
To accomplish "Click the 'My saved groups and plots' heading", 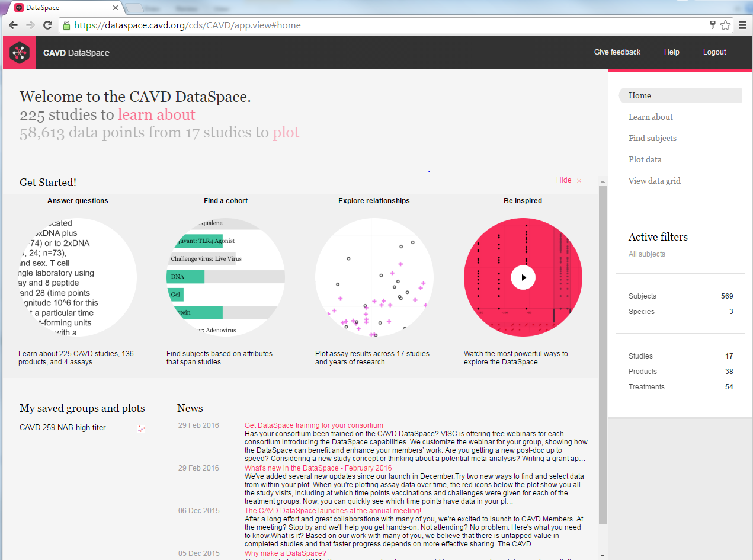I will 82,408.
